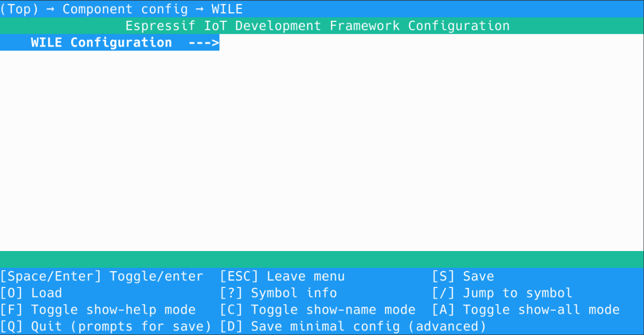Screen dimensions: 644x335
Task: Toggle show-all mode with [A]
Action: coord(526,310)
